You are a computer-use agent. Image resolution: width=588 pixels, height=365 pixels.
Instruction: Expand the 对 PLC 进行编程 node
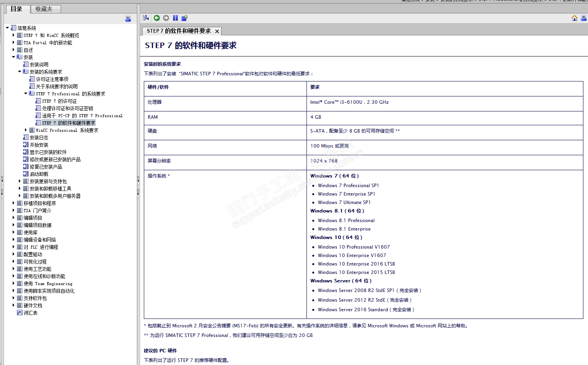(13, 247)
